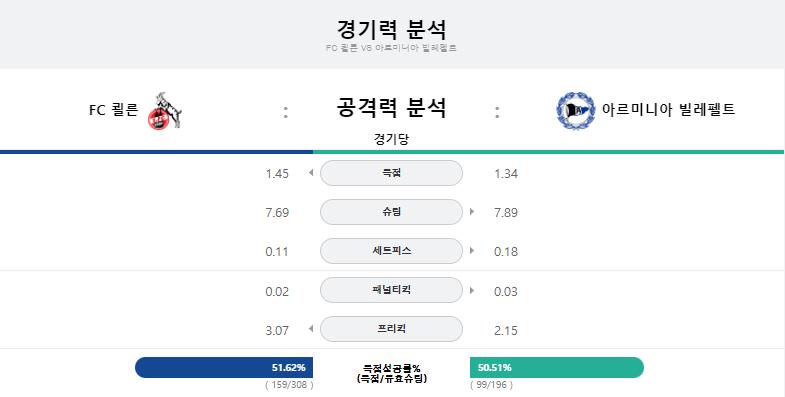The image size is (785, 397).
Task: Click the left arrow beside the 득점 pill
Action: (x=311, y=173)
